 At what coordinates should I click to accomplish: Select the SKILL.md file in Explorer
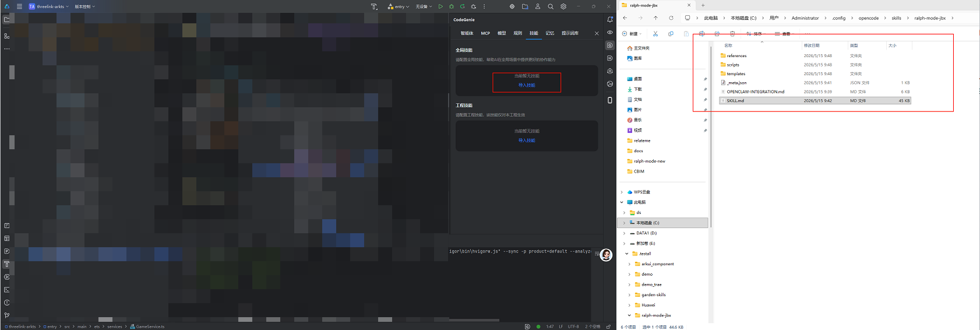click(815, 101)
